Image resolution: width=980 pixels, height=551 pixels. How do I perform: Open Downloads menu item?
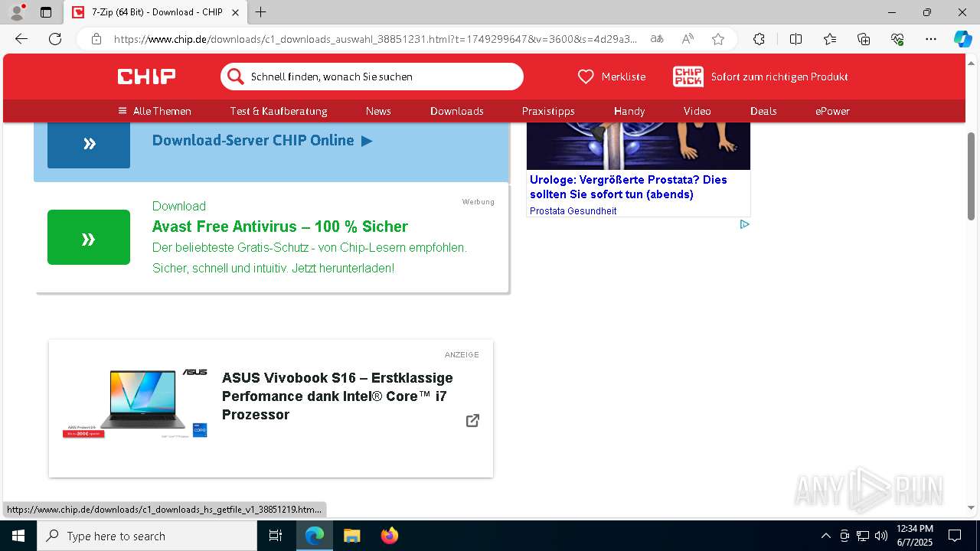point(457,111)
